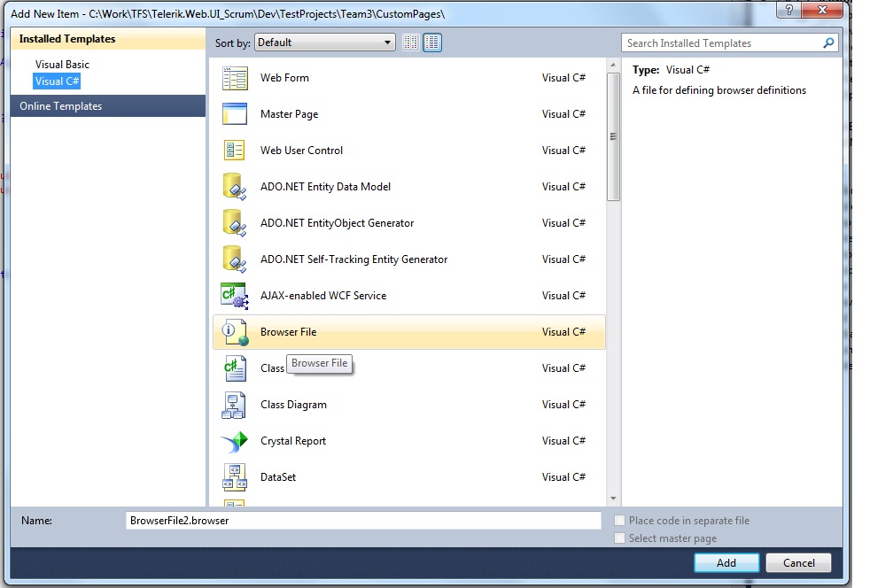Open the Online Templates section
This screenshot has width=893, height=588.
pyautogui.click(x=108, y=106)
